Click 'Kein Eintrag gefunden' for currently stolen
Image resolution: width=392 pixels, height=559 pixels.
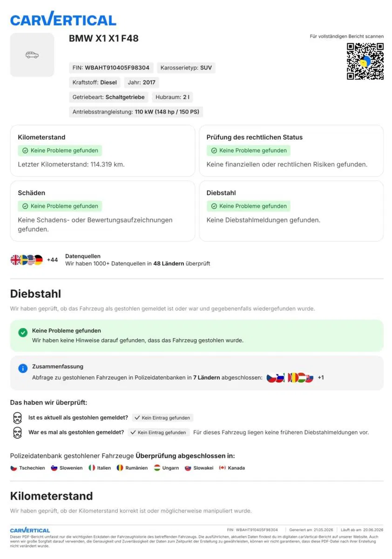point(162,418)
